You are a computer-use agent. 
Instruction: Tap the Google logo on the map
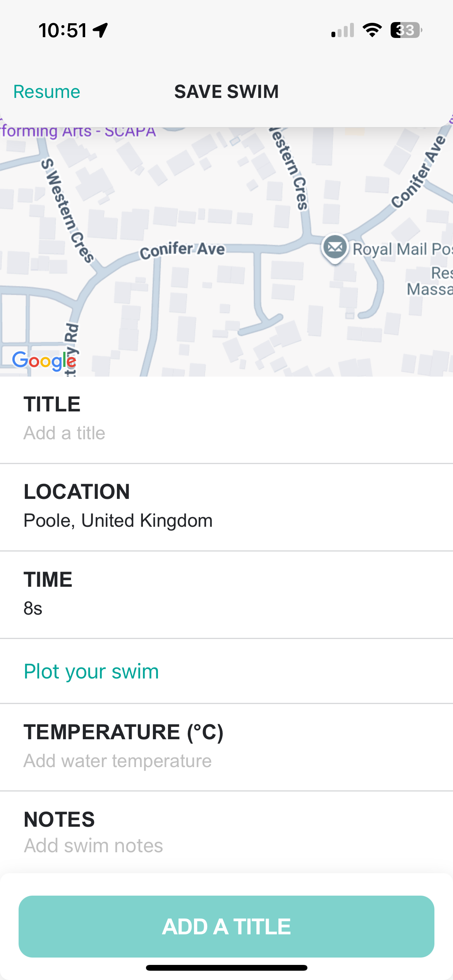click(44, 361)
